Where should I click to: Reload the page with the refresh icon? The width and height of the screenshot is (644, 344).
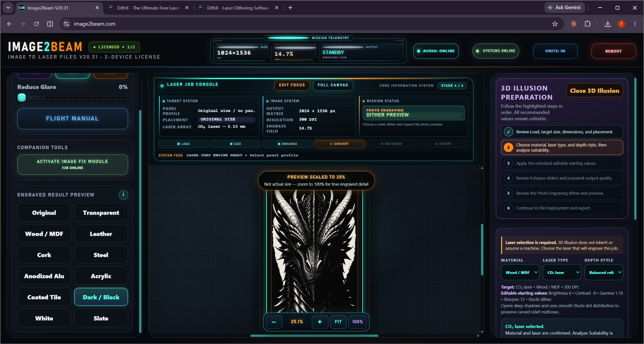36,24
